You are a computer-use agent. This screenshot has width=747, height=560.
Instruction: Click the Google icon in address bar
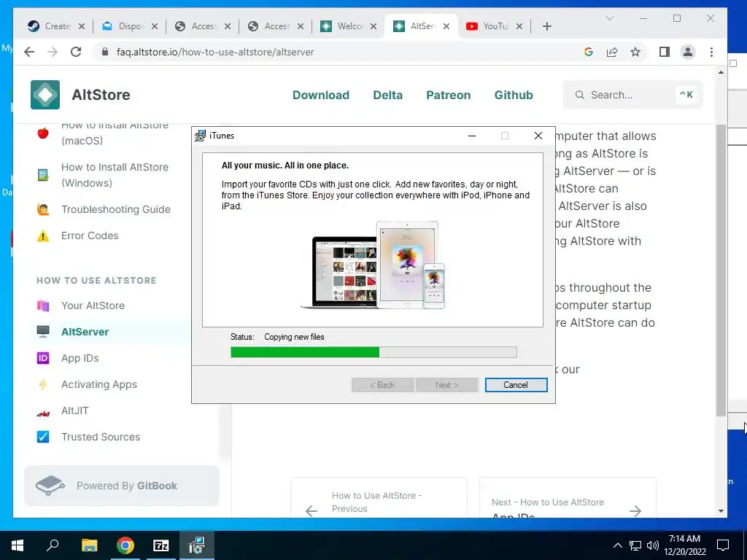589,52
